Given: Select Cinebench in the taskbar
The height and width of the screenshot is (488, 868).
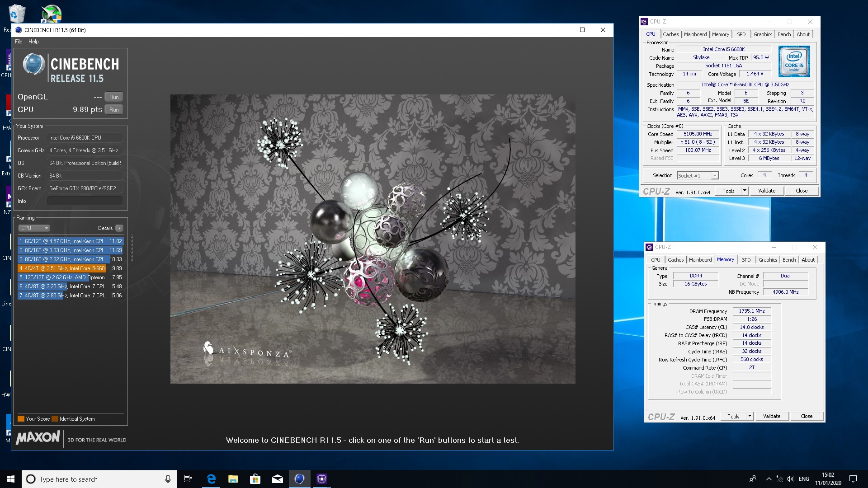Looking at the screenshot, I should (300, 479).
